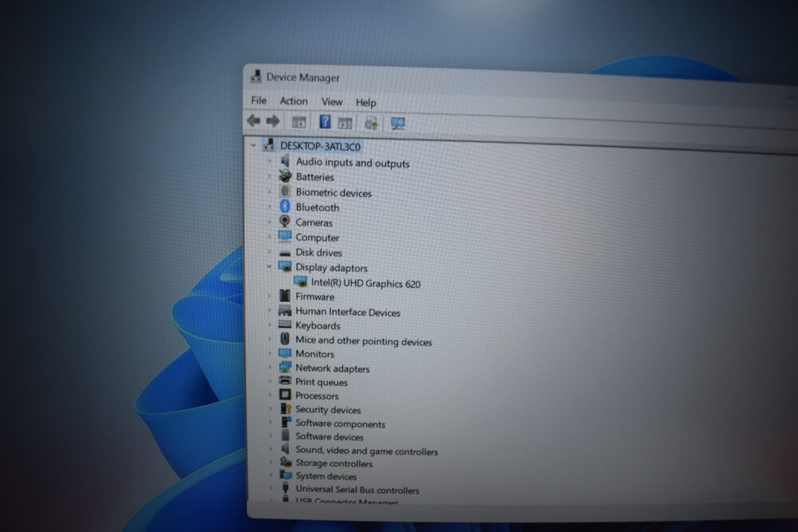Click Show/Hide Console Tree toolbar icon
This screenshot has width=798, height=532.
point(298,122)
